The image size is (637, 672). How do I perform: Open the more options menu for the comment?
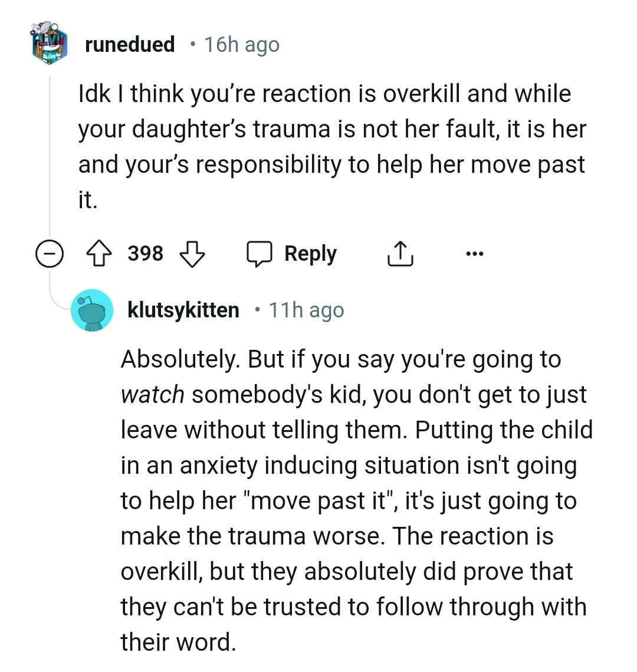(x=475, y=253)
